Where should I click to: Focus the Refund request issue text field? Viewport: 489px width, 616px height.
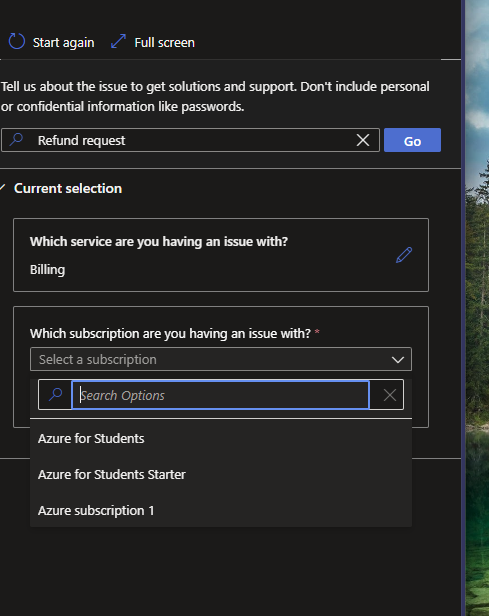pyautogui.click(x=190, y=140)
